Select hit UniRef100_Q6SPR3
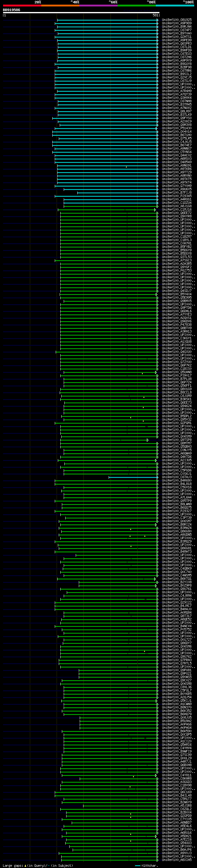197x868 pixels. pos(177,44)
